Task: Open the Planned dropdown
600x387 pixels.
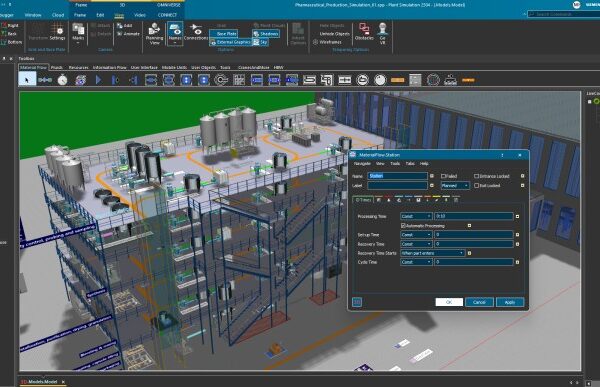Action: click(455, 186)
